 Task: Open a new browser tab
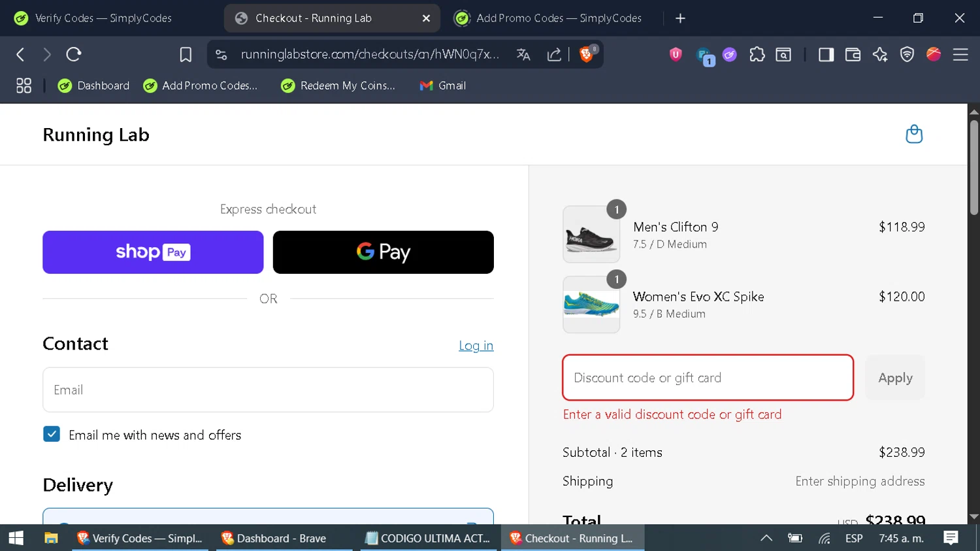pyautogui.click(x=680, y=18)
